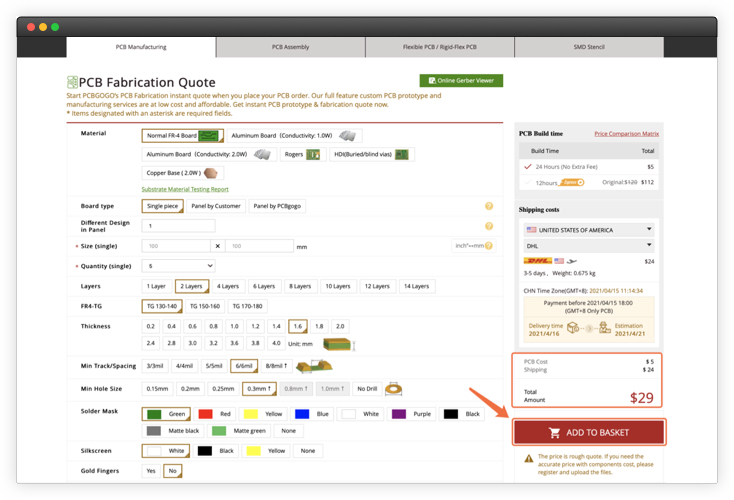Click the Size width input field
This screenshot has width=734, height=500.
[x=176, y=246]
